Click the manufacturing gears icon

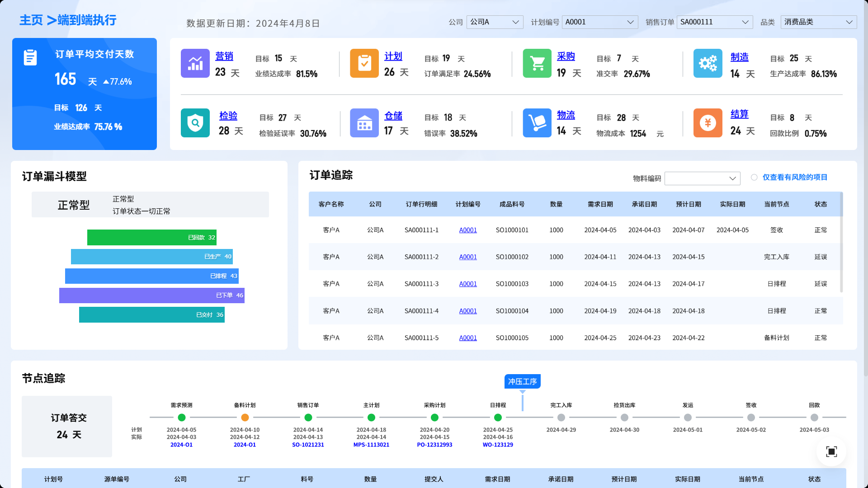(x=708, y=63)
